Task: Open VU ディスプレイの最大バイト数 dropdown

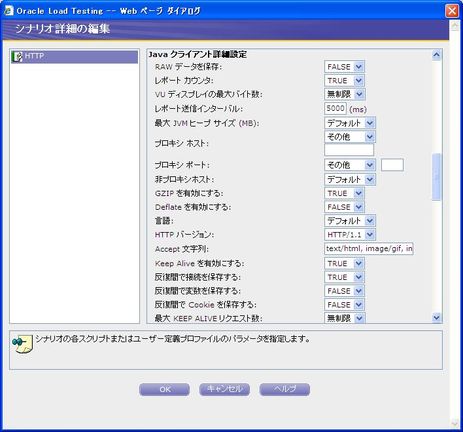Action: click(x=345, y=94)
